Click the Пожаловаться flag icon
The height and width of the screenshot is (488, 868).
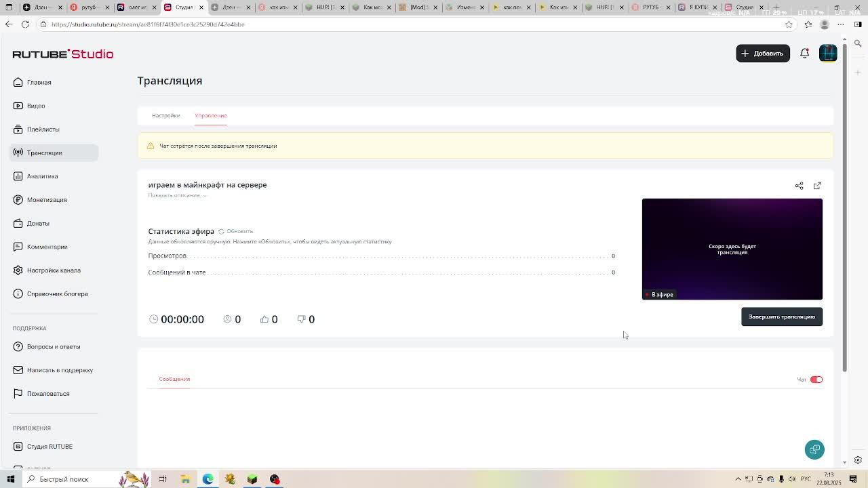pyautogui.click(x=18, y=393)
